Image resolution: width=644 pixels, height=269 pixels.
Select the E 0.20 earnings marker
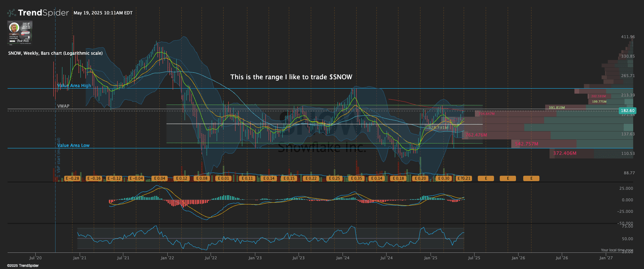point(420,178)
